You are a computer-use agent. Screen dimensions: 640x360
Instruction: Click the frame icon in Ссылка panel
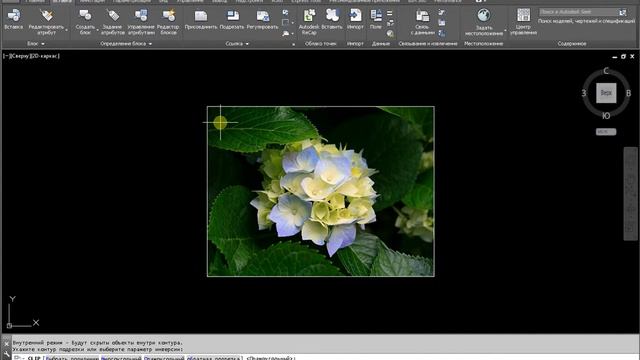tap(285, 22)
